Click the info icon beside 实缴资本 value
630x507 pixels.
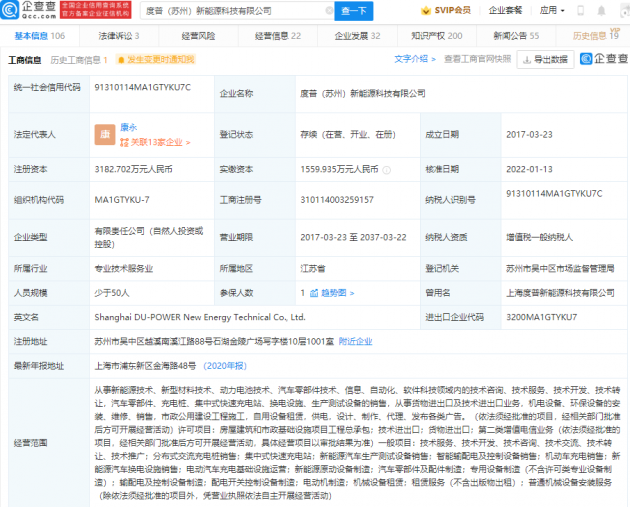pyautogui.click(x=387, y=170)
